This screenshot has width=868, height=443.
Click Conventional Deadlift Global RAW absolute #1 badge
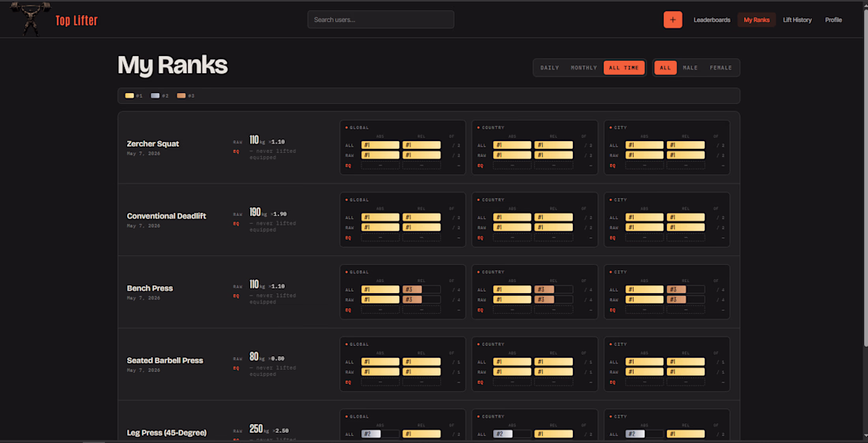[x=380, y=227]
